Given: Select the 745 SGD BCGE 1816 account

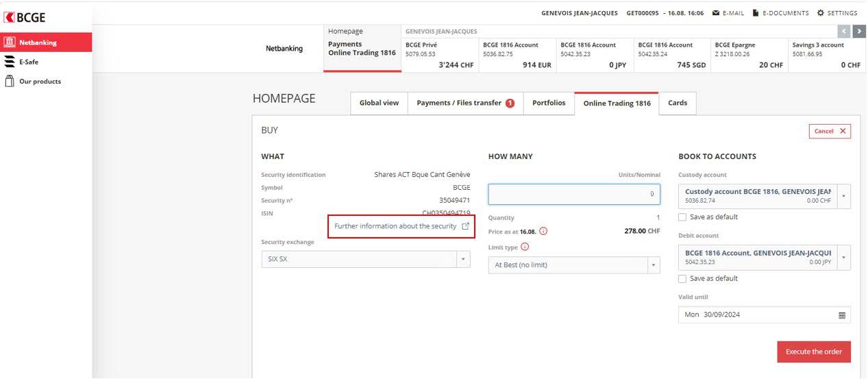Looking at the screenshot, I should point(672,55).
